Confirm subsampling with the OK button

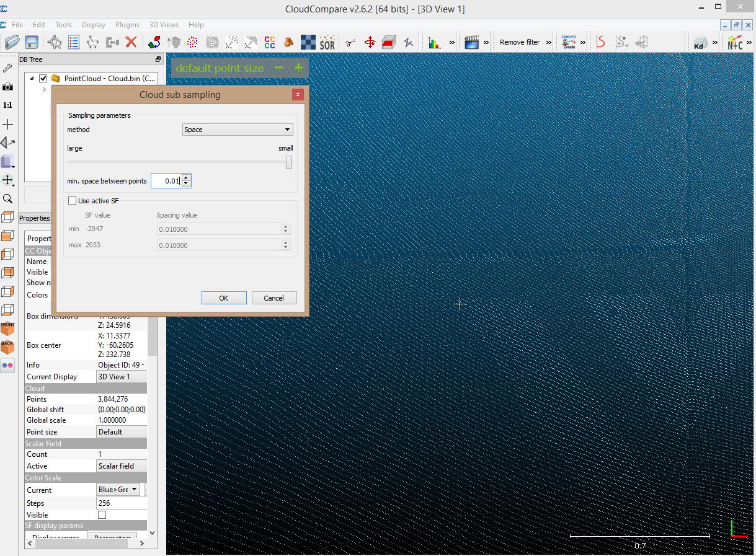224,298
